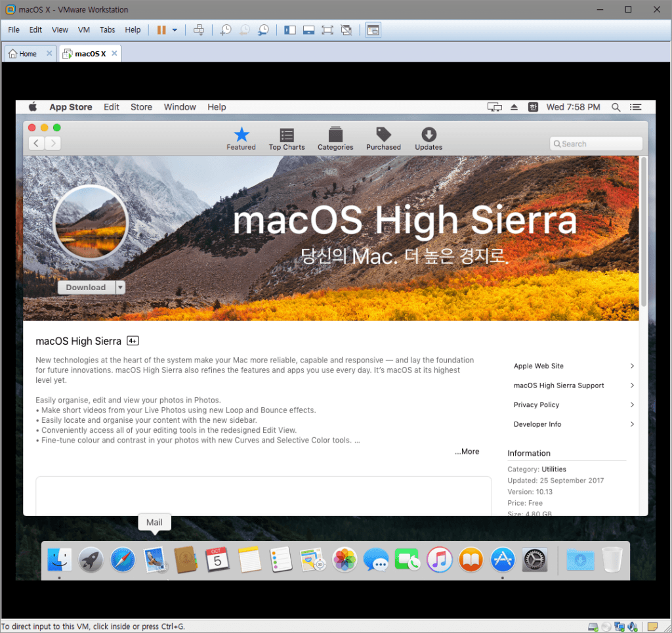
Task: Go forward with the right arrow
Action: click(52, 143)
